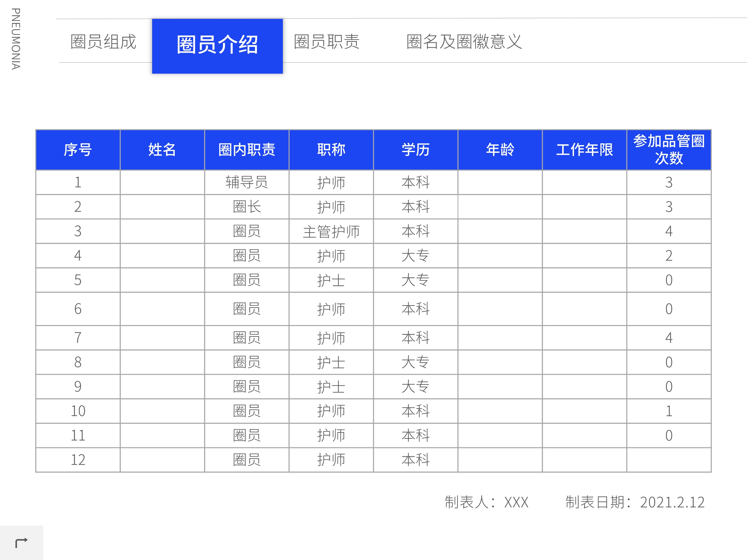
Task: Select the 辅导员 cell in row 1
Action: tap(247, 182)
